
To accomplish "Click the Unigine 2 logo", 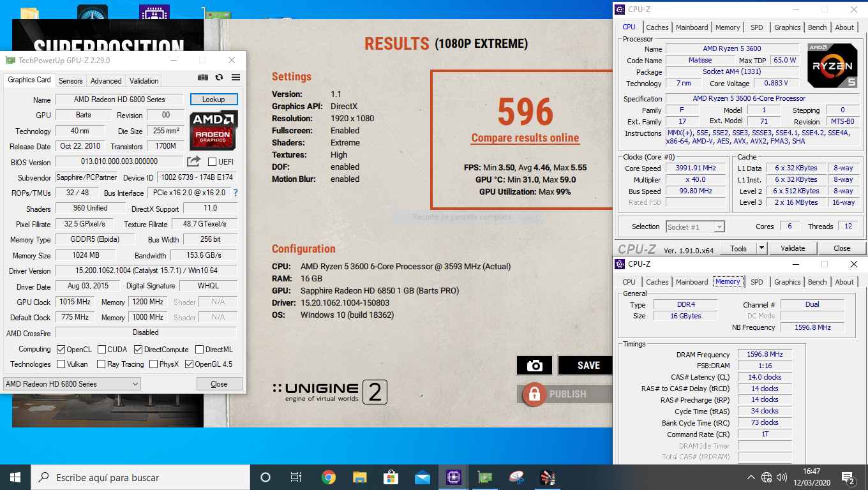I will click(330, 392).
